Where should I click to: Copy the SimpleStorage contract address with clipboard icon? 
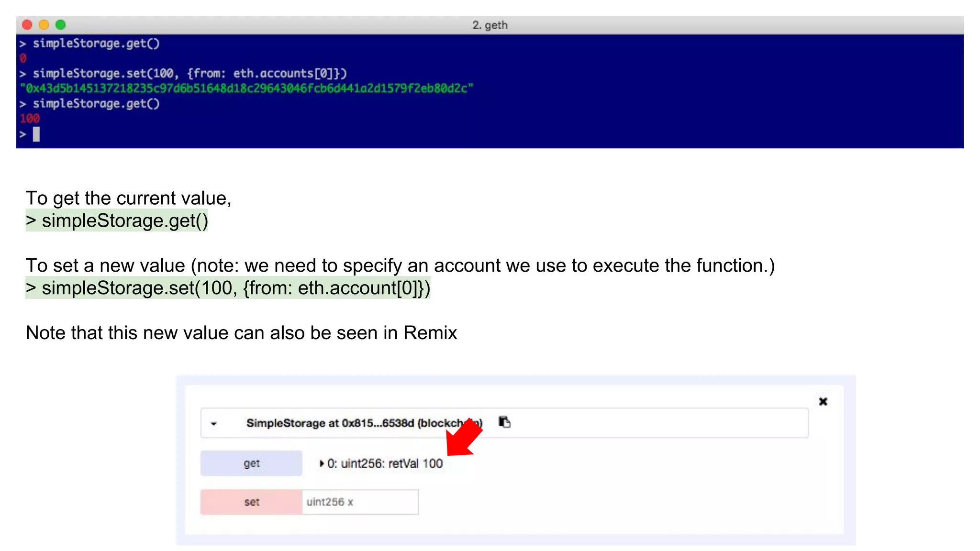click(505, 422)
